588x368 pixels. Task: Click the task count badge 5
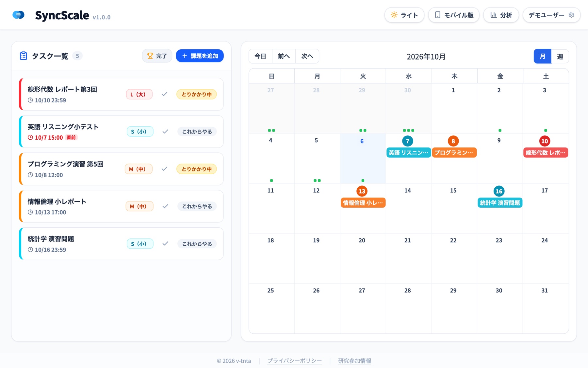(77, 56)
